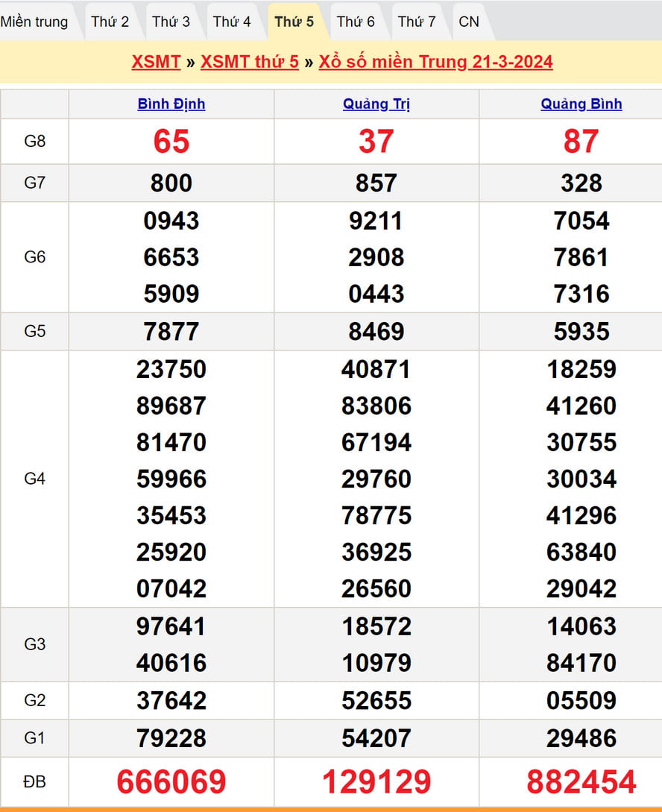Open the Quảng Bình province link

click(581, 104)
